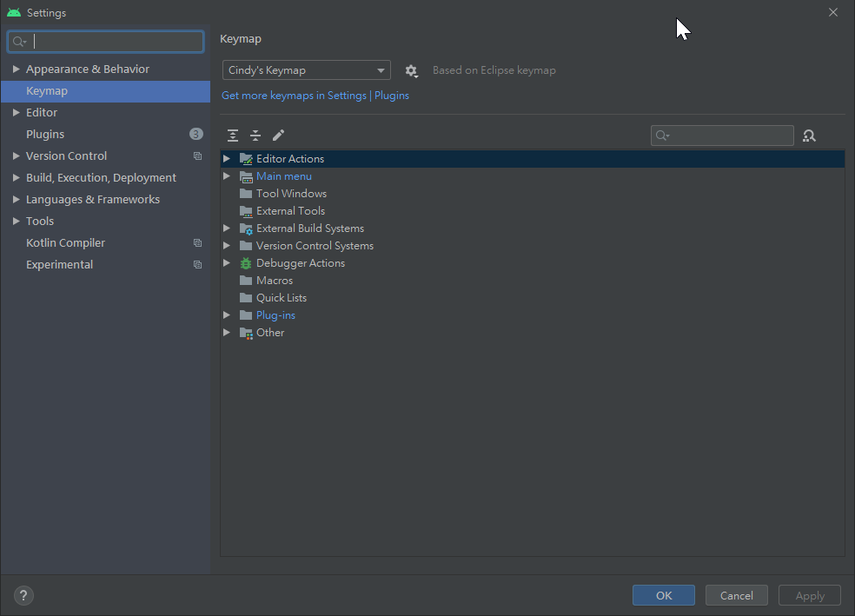Image resolution: width=855 pixels, height=616 pixels.
Task: Select the Plug-ins label text
Action: [x=276, y=315]
